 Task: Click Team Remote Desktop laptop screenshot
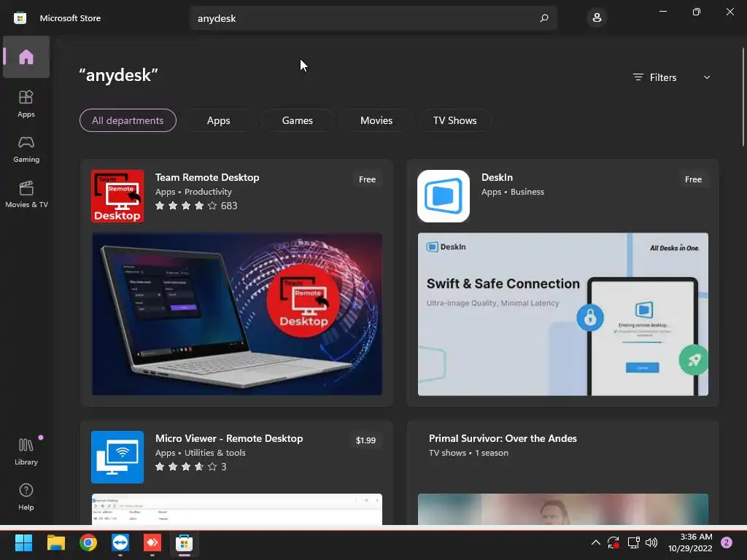tap(237, 314)
